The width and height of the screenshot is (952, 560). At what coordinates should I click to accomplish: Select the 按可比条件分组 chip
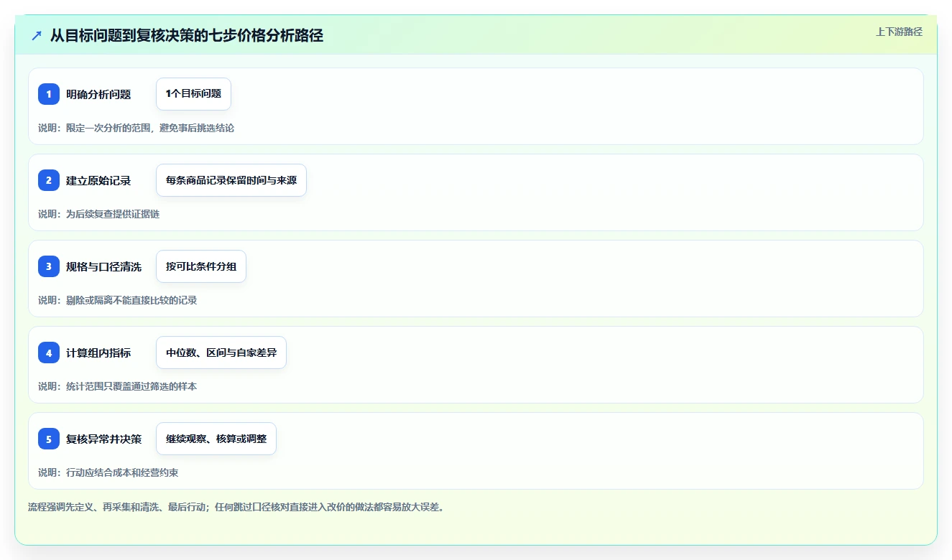tap(201, 266)
